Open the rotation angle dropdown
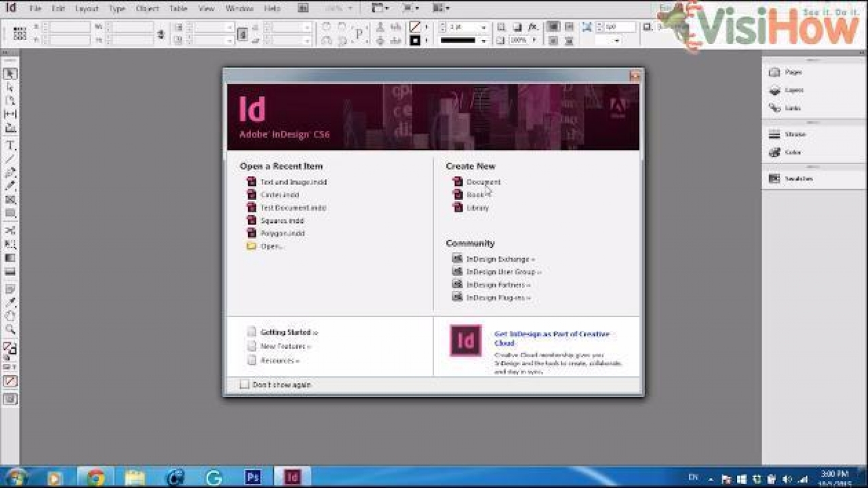Image resolution: width=868 pixels, height=488 pixels. (x=307, y=27)
